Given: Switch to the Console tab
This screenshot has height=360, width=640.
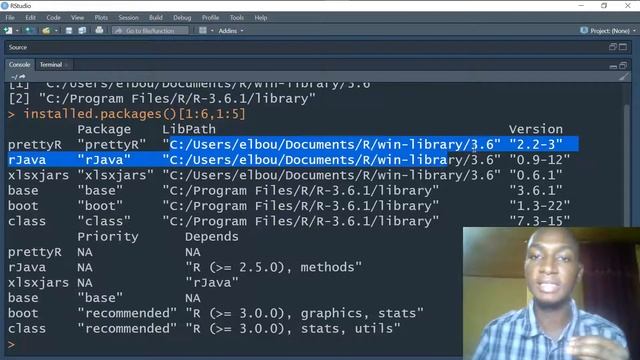Looking at the screenshot, I should point(20,64).
